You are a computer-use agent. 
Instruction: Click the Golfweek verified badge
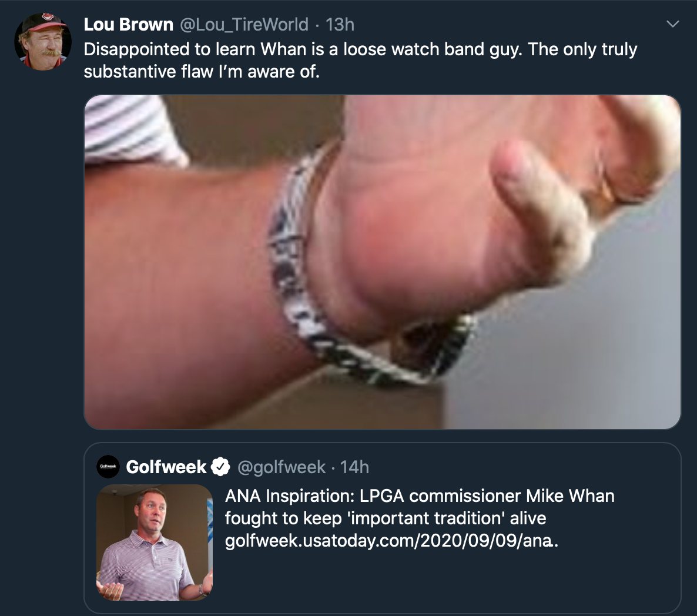[220, 467]
